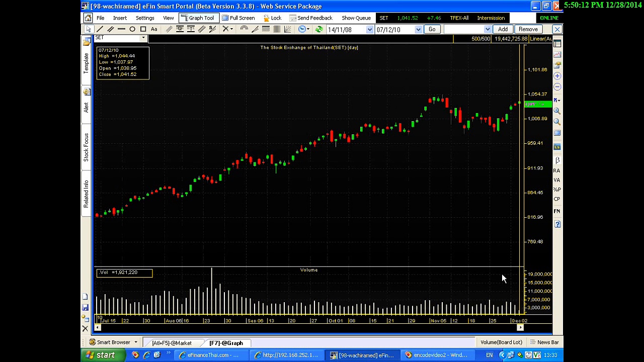The height and width of the screenshot is (362, 644).
Task: Open the 14/11/08 start date dropdown
Action: pyautogui.click(x=370, y=30)
